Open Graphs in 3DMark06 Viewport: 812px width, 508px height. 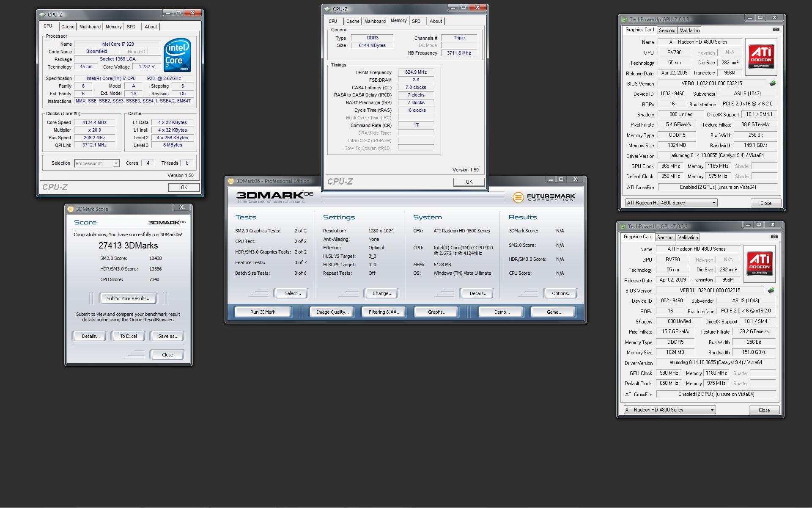click(x=437, y=312)
